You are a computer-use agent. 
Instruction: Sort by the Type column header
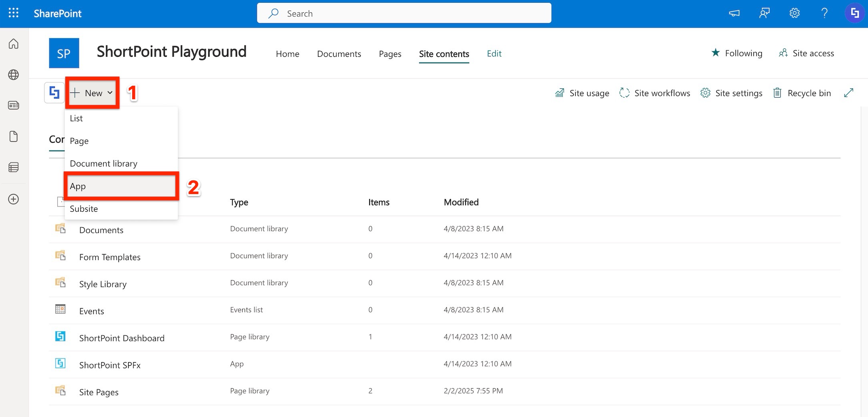click(239, 202)
